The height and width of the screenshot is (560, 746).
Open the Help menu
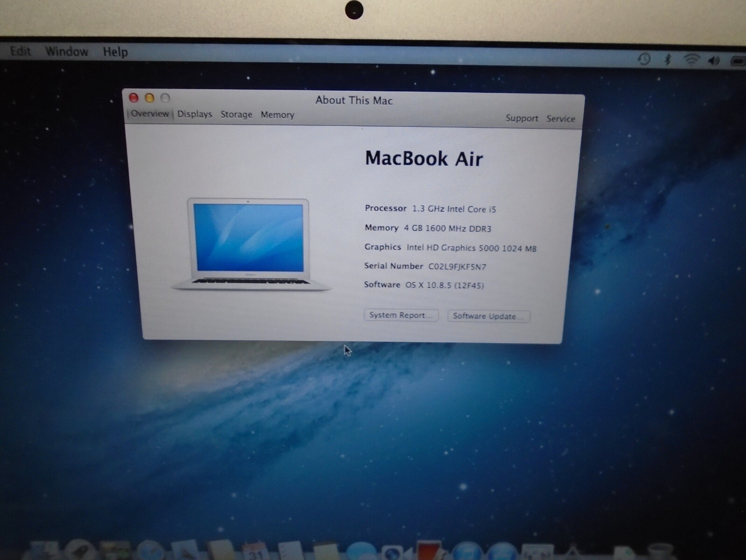115,52
